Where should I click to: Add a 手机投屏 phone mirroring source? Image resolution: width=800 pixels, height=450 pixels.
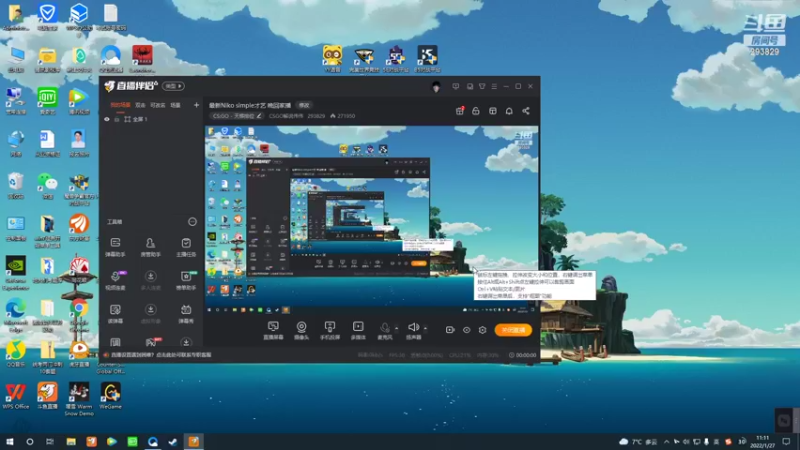coord(330,331)
